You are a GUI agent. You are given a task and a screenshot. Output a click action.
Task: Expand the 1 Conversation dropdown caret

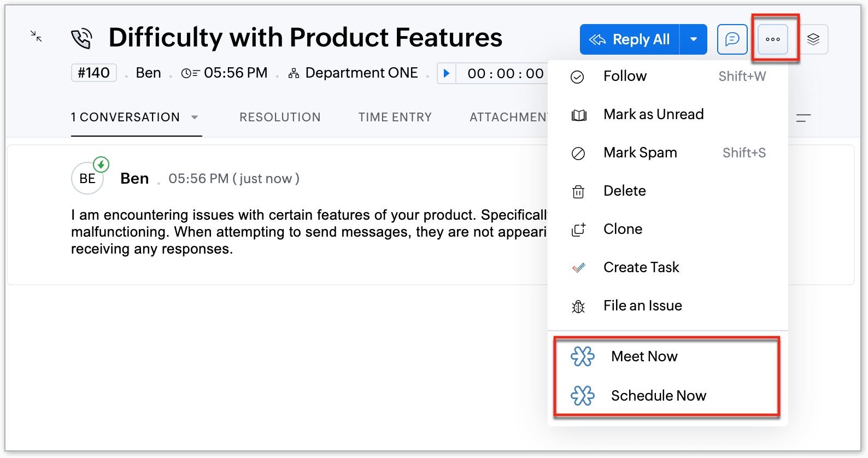(195, 118)
